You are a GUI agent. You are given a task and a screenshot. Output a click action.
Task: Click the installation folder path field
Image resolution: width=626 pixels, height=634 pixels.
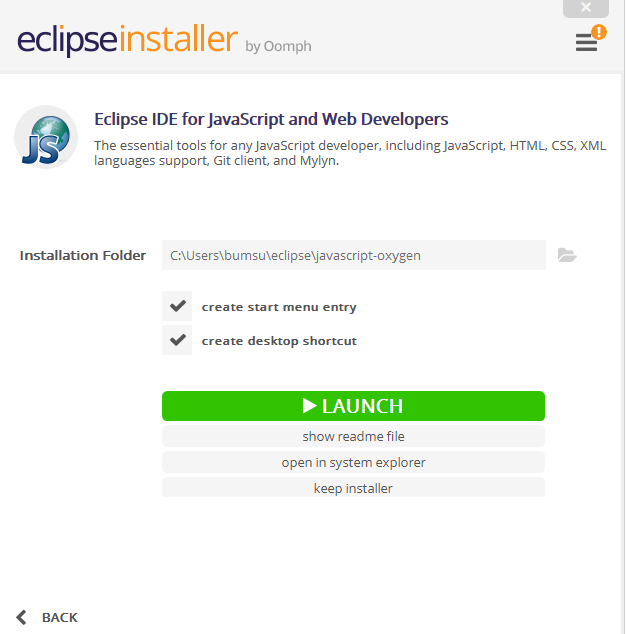pyautogui.click(x=354, y=255)
